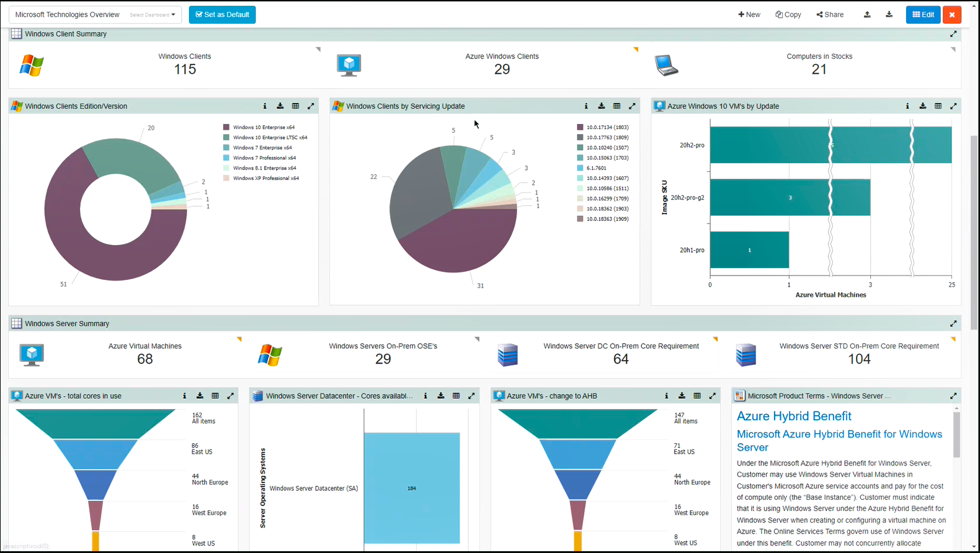The image size is (980, 553).
Task: Toggle 10.0.17763 (1809) legend entry
Action: tap(603, 138)
